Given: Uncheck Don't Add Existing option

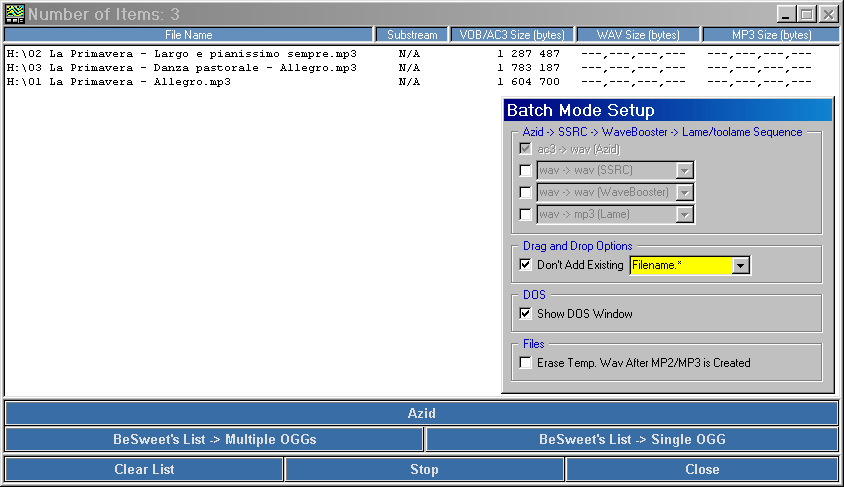Looking at the screenshot, I should [x=525, y=265].
